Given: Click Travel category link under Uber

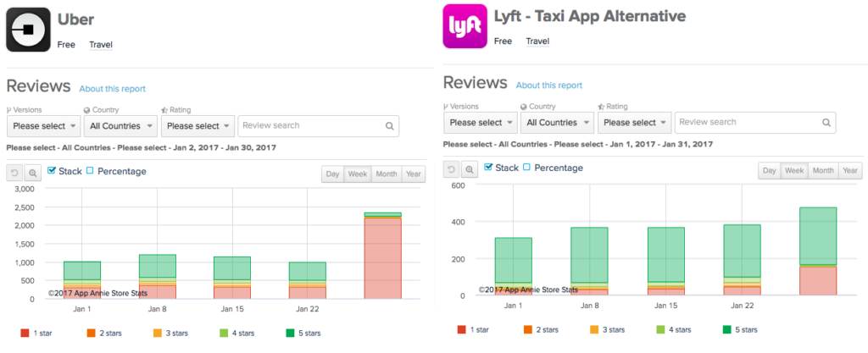Looking at the screenshot, I should pos(102,45).
